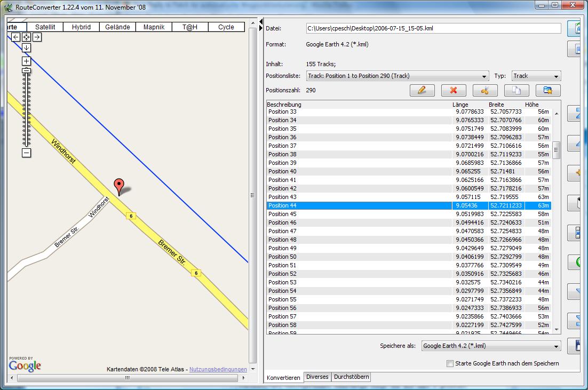Viewport: 588px width, 390px height.
Task: Open the Positionsliste track dropdown
Action: click(398, 76)
